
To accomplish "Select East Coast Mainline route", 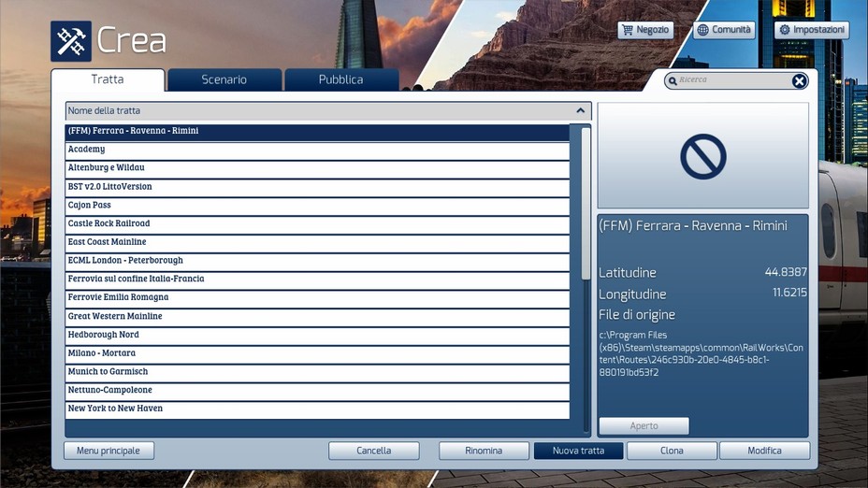I will pos(317,242).
